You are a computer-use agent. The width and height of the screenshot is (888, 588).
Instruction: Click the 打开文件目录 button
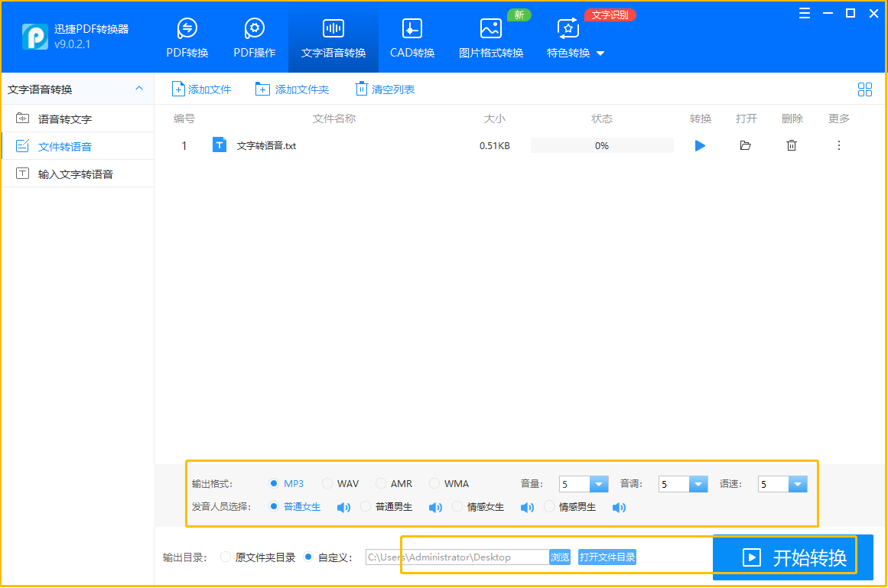607,557
